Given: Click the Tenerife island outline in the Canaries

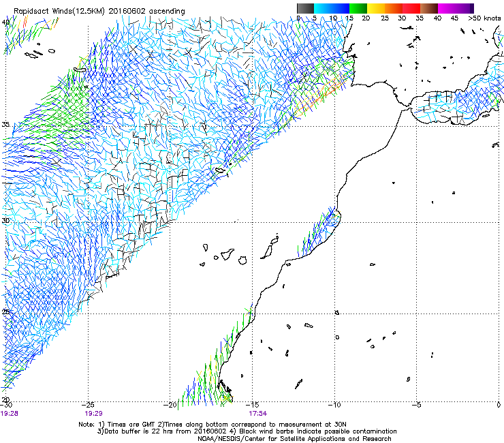Looking at the screenshot, I should tap(227, 254).
